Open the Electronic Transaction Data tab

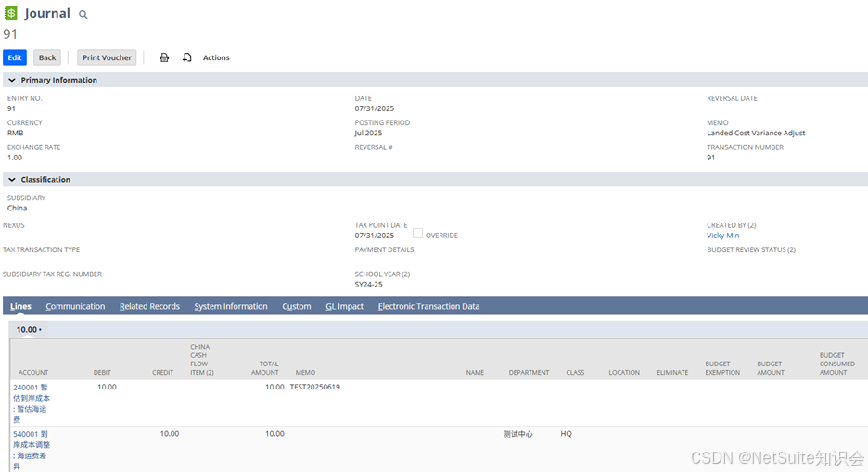click(429, 306)
